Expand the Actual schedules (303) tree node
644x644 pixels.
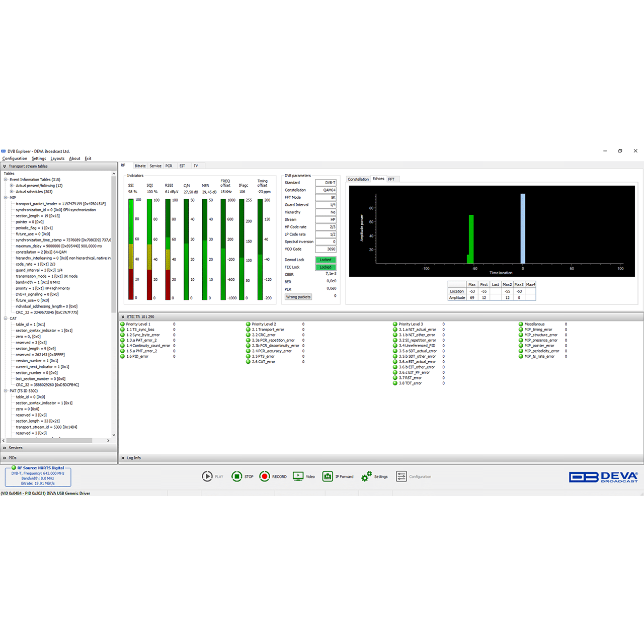point(12,192)
